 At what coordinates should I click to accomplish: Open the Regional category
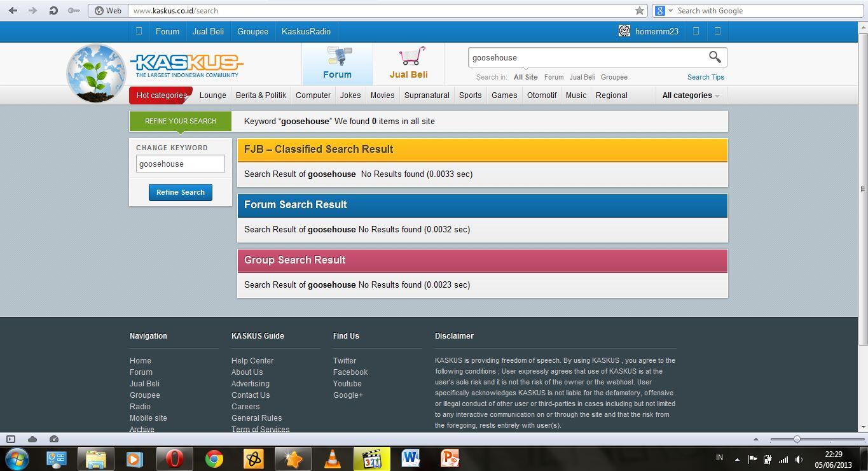(x=611, y=95)
